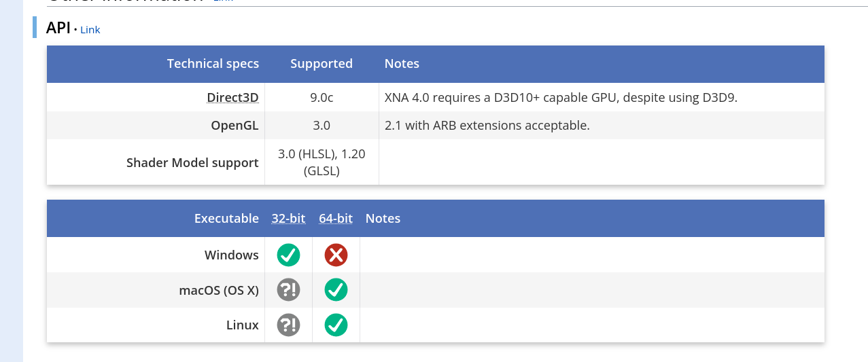Click the 64-bit column header
868x362 pixels.
336,219
